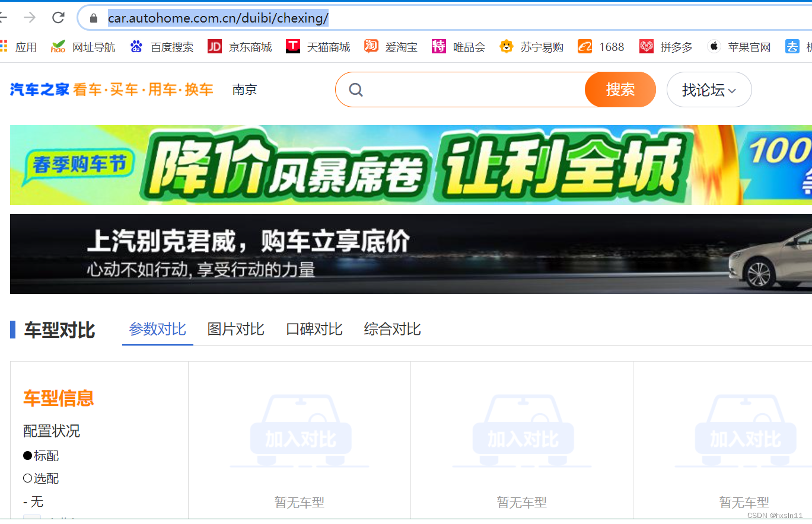Open the 应用 apps grid bookmark
Screen dimensions: 812x524
click(x=18, y=47)
